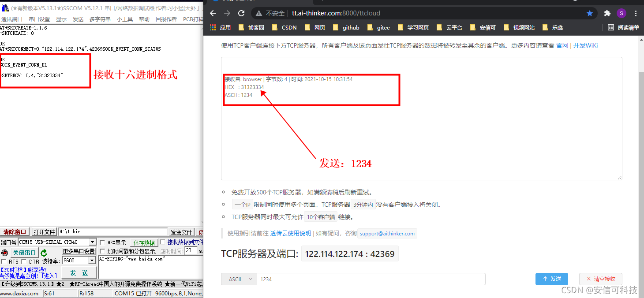Toggle the RTS checkbox
Screen dimensions: 644x298
click(4, 261)
